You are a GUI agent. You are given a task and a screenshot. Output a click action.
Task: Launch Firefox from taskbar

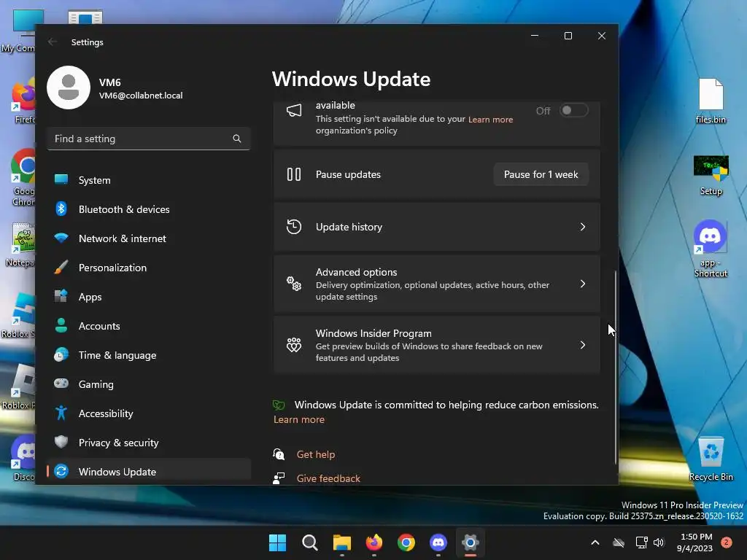click(x=374, y=542)
